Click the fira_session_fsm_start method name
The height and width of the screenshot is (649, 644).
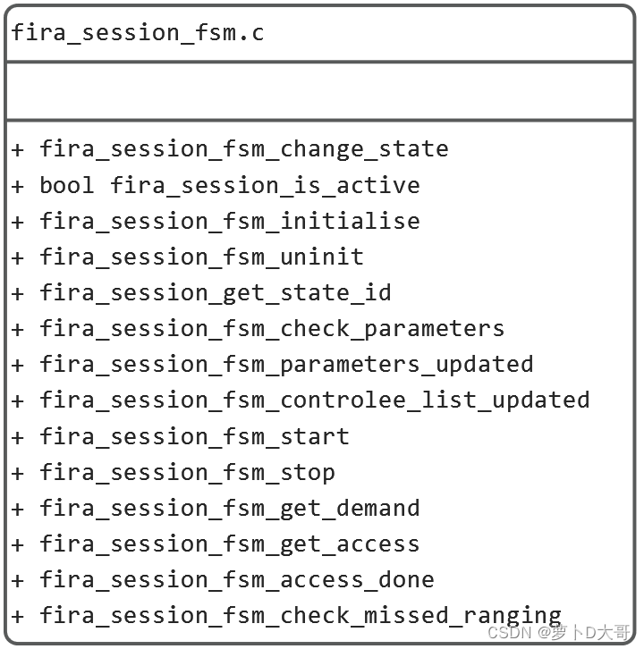[x=194, y=436]
